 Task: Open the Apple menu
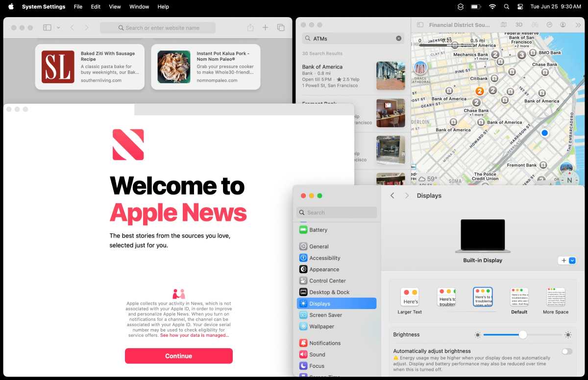tap(11, 7)
